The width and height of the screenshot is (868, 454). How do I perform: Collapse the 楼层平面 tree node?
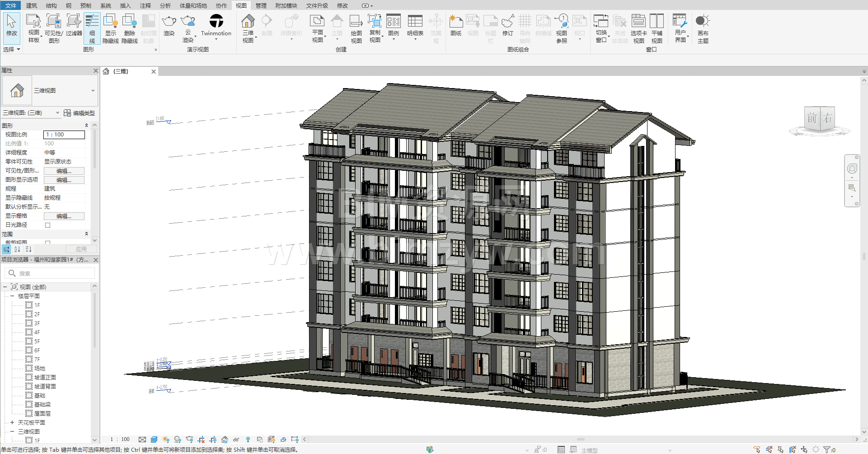[12, 296]
